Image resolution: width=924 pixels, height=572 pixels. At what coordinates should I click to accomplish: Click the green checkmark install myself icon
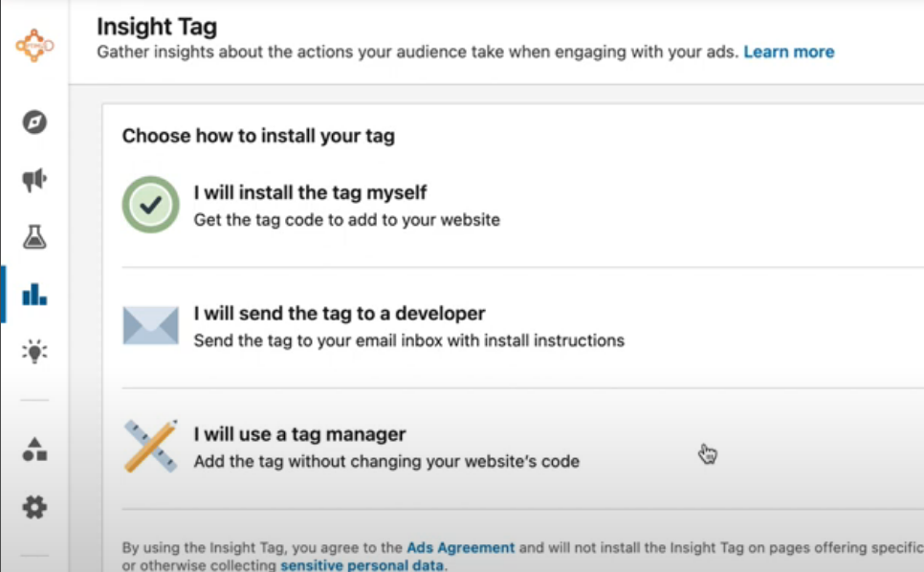(151, 205)
